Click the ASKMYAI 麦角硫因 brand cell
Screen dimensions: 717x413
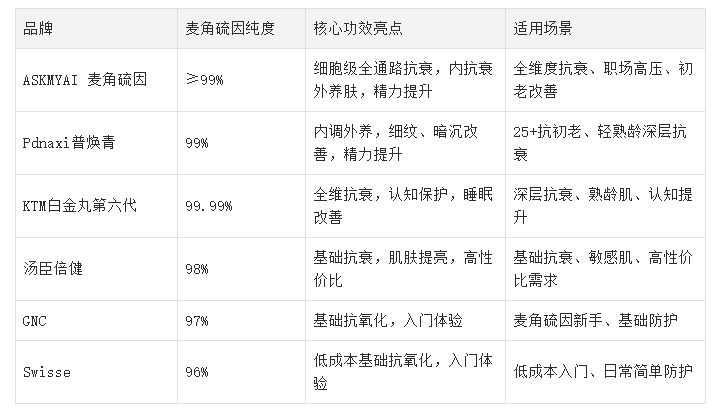(83, 79)
